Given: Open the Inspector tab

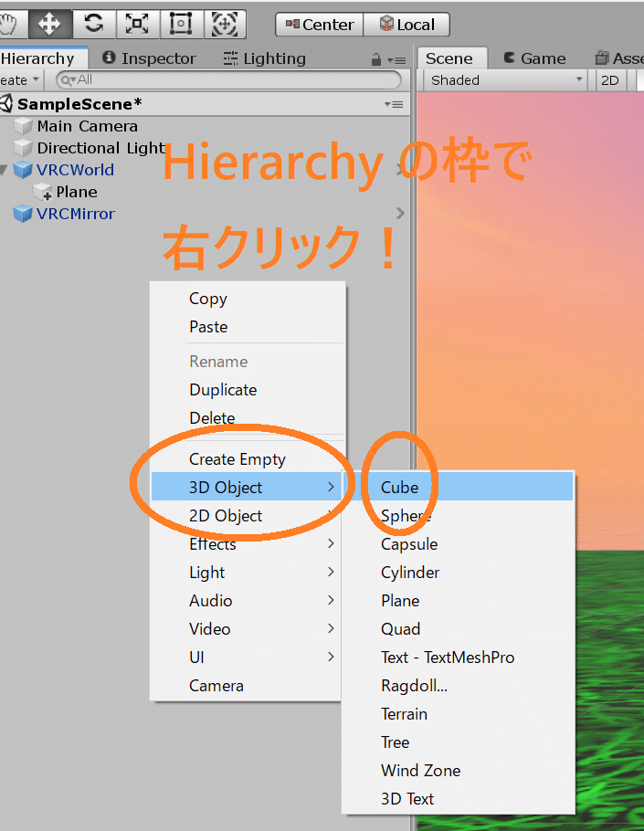Looking at the screenshot, I should coord(149,58).
